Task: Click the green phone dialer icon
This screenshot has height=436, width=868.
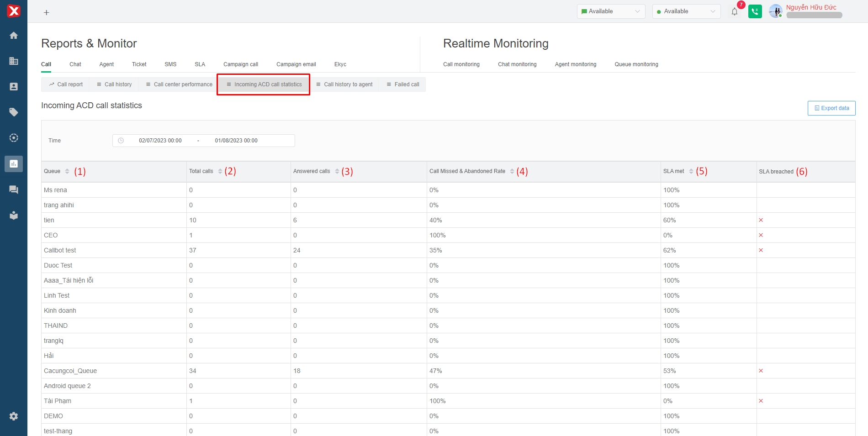Action: pyautogui.click(x=755, y=12)
